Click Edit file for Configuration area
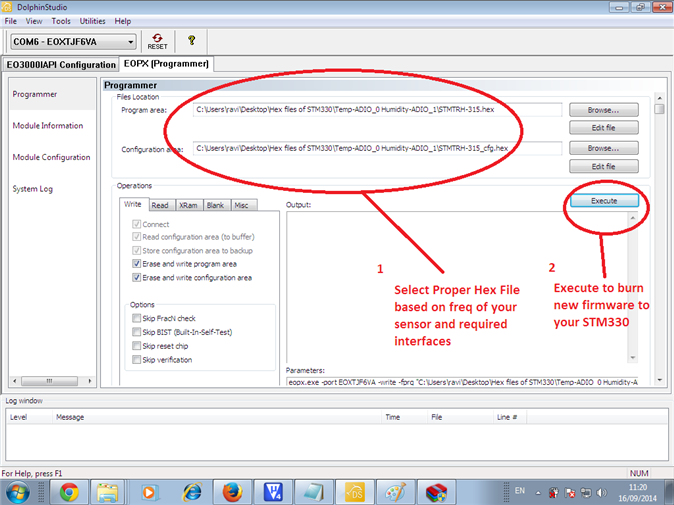 604,166
